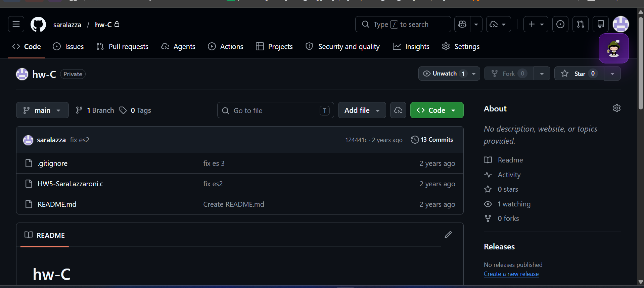The image size is (644, 288).
Task: Click Create a new release link
Action: point(511,274)
